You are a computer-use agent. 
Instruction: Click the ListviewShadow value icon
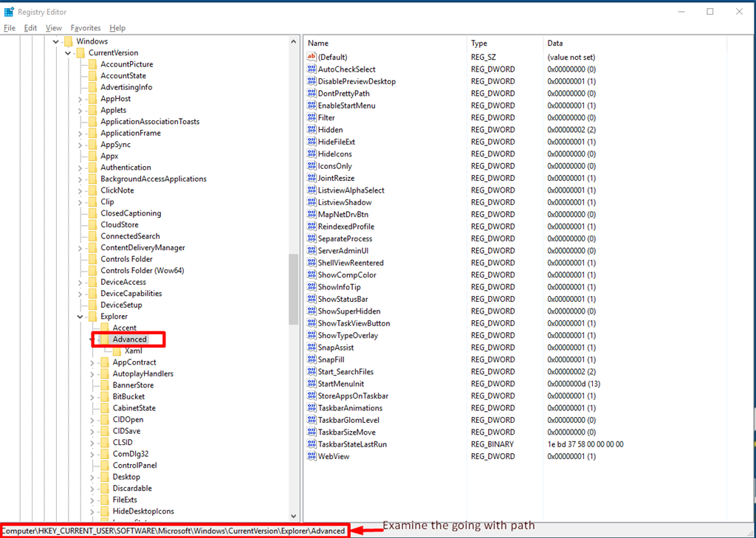312,202
